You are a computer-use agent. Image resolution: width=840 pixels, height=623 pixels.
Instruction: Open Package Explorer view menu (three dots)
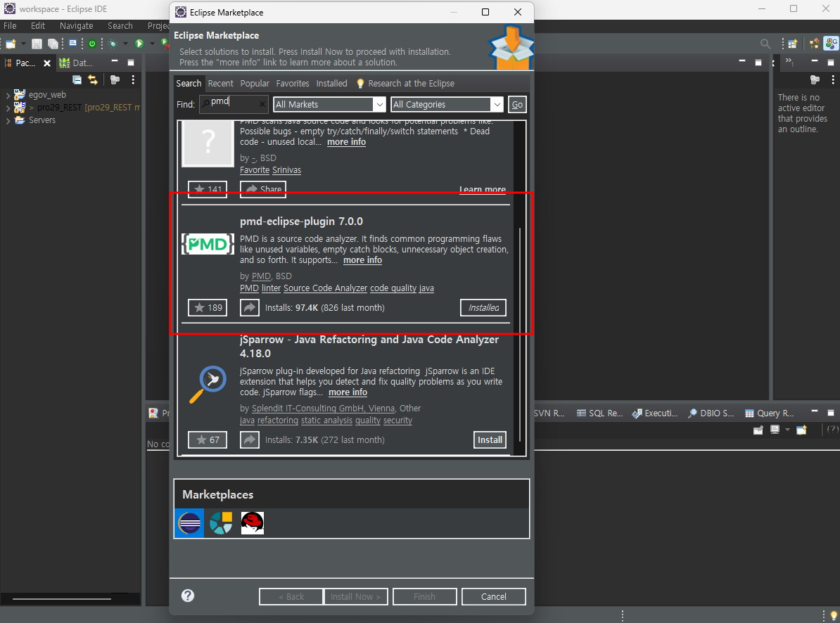coord(133,79)
